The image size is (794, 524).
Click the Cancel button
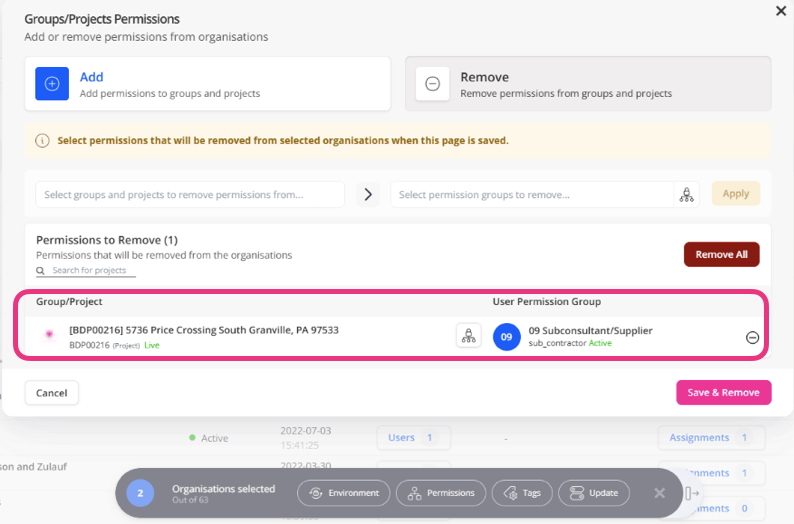[x=52, y=393]
